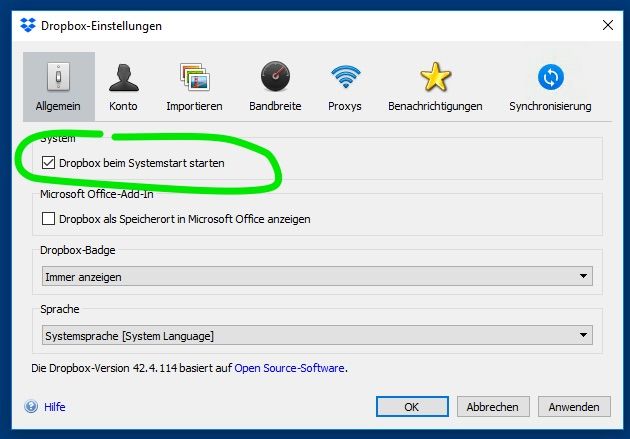630x439 pixels.
Task: Apply changes with the Anwenden button
Action: (574, 407)
